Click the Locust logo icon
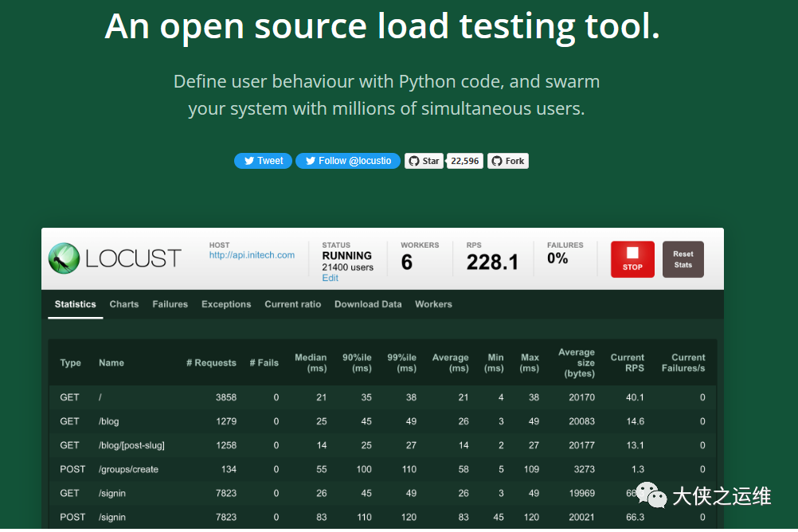Image resolution: width=798 pixels, height=532 pixels. [x=65, y=258]
